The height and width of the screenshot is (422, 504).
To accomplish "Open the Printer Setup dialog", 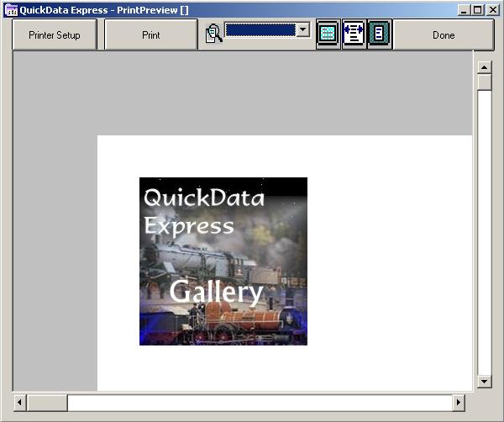I will [x=55, y=35].
